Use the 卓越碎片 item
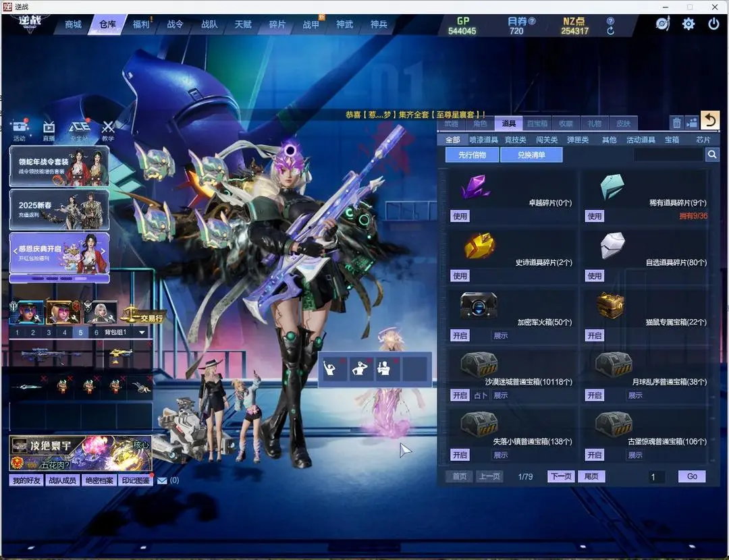Viewport: 729px width, 560px height. pos(460,216)
